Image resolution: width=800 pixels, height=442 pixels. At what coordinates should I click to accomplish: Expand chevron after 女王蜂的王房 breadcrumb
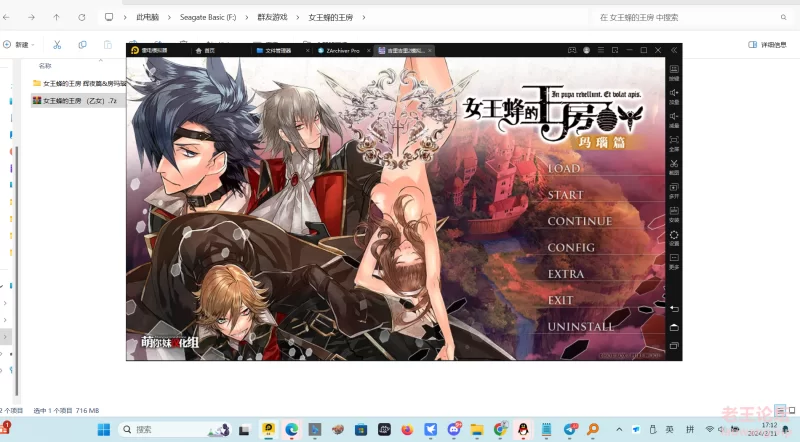coord(364,17)
